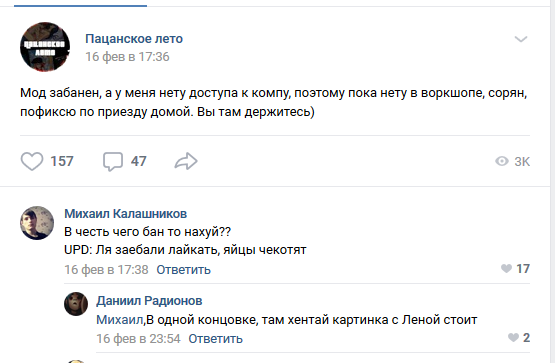Reply to Михаил Калашников's comment

tap(183, 270)
